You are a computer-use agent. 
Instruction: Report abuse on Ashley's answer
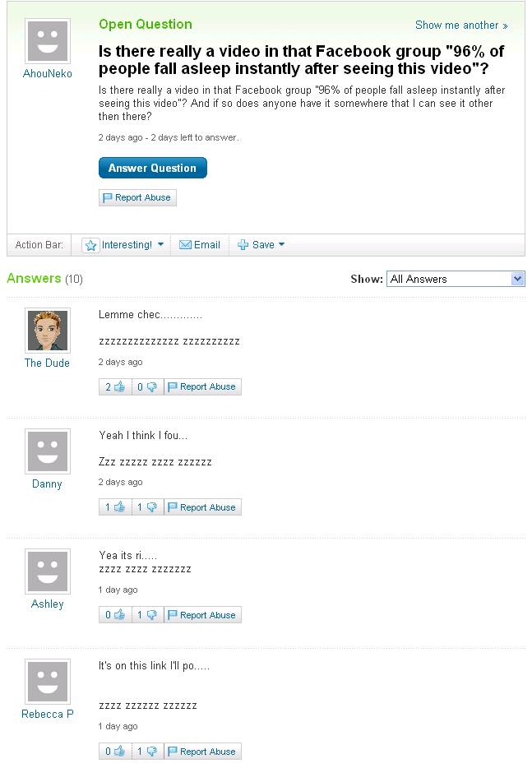click(202, 615)
